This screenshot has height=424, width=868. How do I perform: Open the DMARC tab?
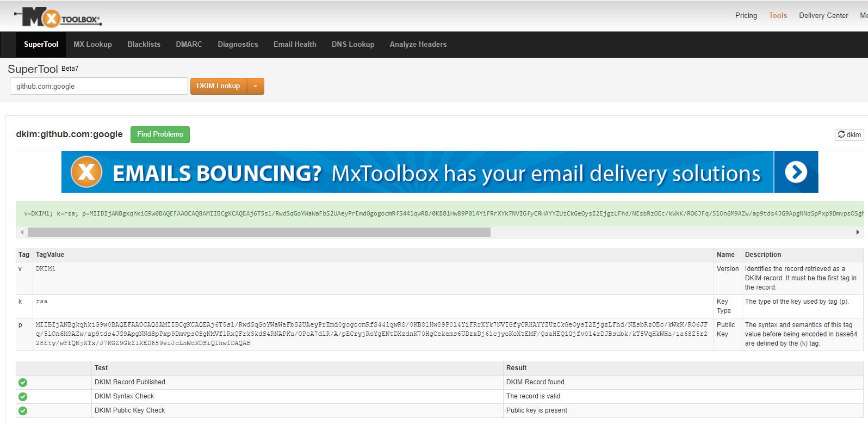189,45
